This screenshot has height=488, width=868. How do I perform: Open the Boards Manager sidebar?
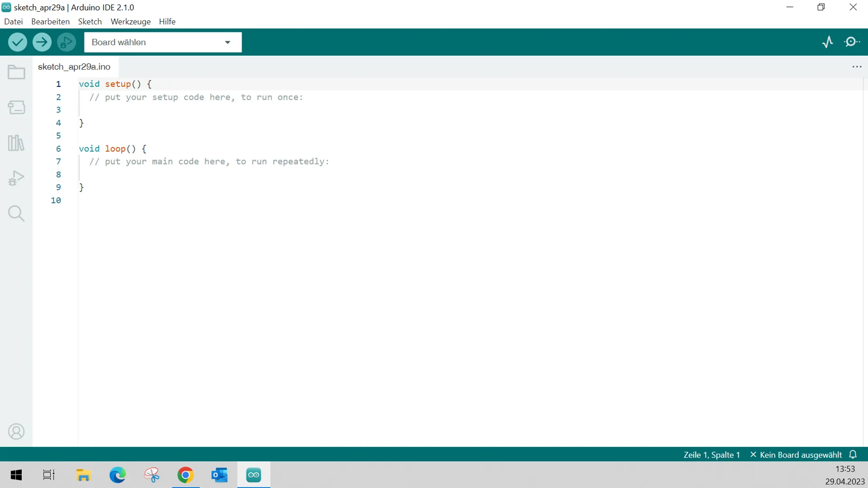[x=16, y=108]
